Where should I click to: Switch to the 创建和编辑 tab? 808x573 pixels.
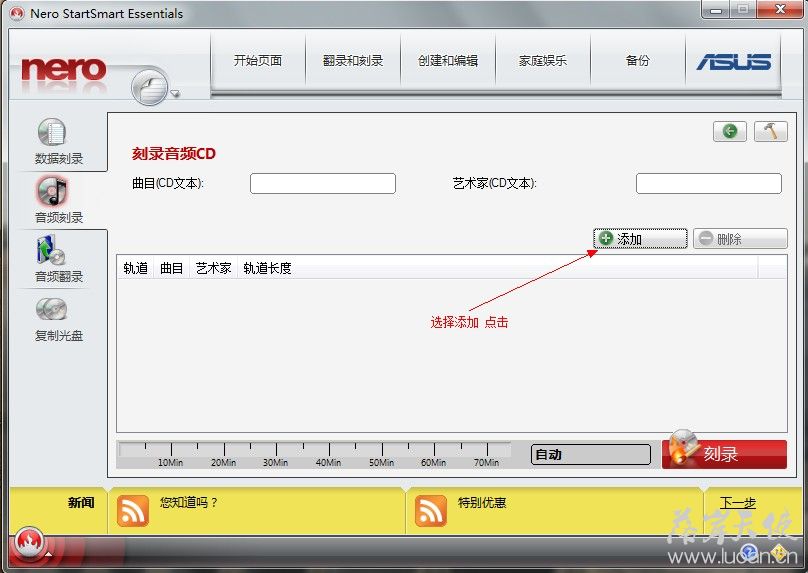click(448, 61)
